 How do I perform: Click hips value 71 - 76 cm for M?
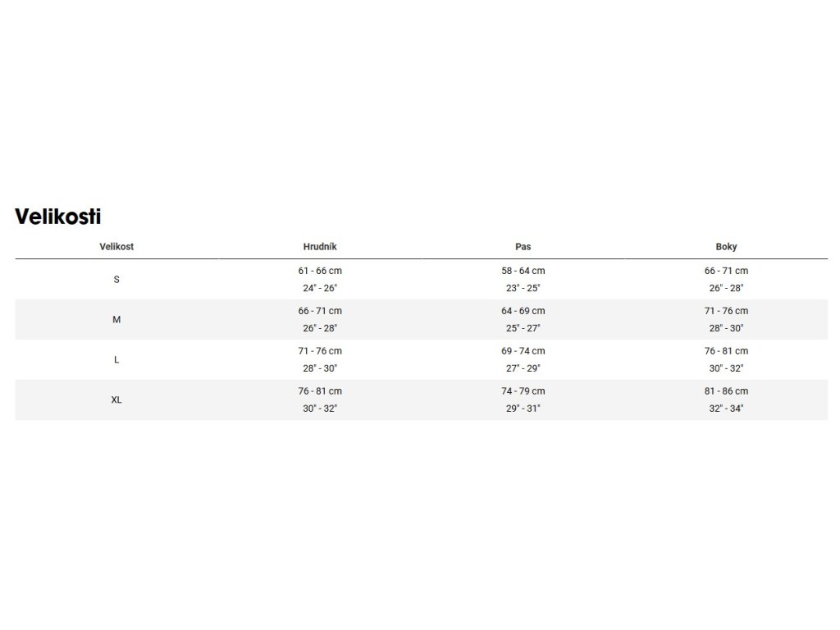[x=726, y=311]
